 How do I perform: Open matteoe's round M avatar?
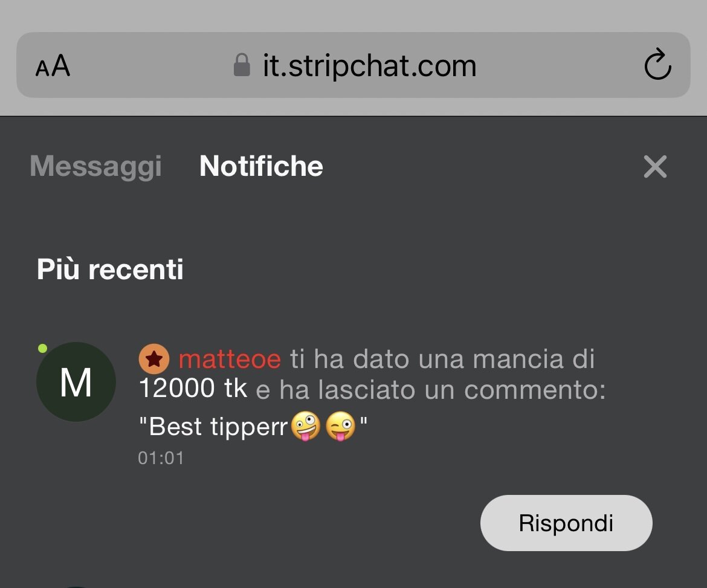76,382
